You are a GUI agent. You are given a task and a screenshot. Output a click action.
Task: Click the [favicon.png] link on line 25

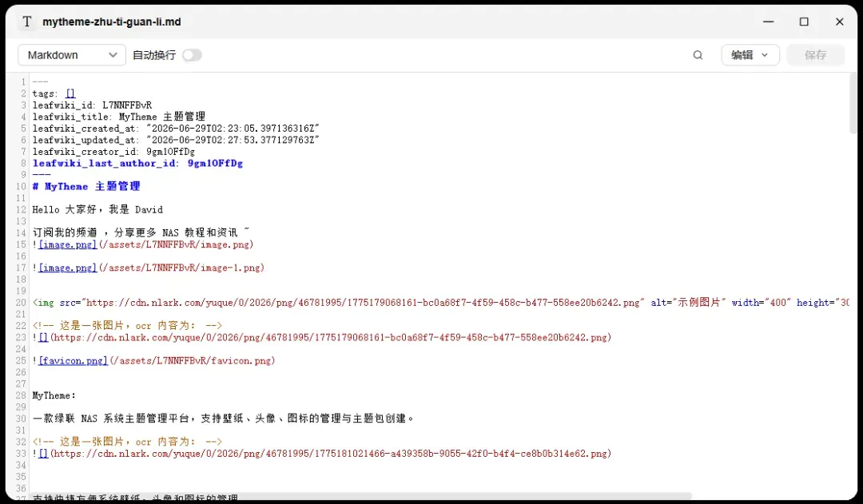[74, 360]
